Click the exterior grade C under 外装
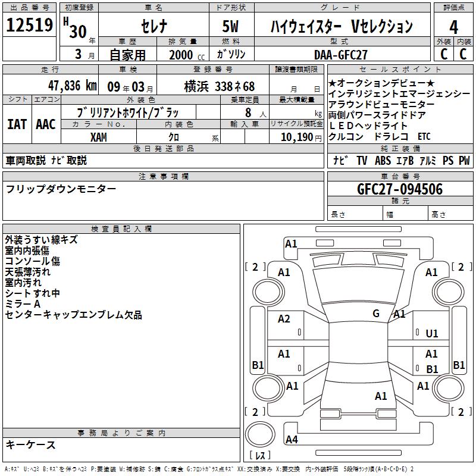This screenshot has height=476, width=476. [x=444, y=54]
